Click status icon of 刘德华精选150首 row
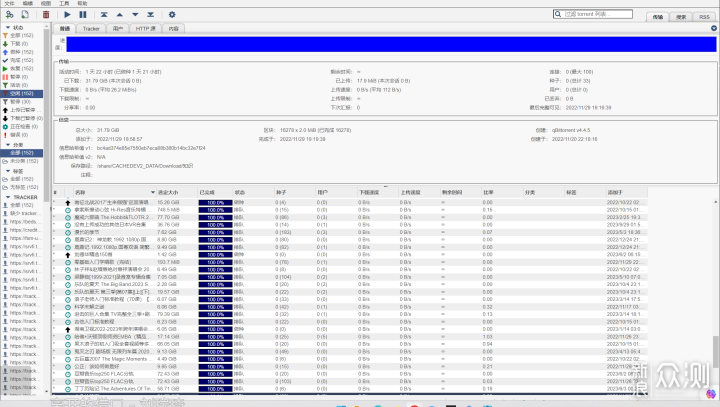 [68, 254]
